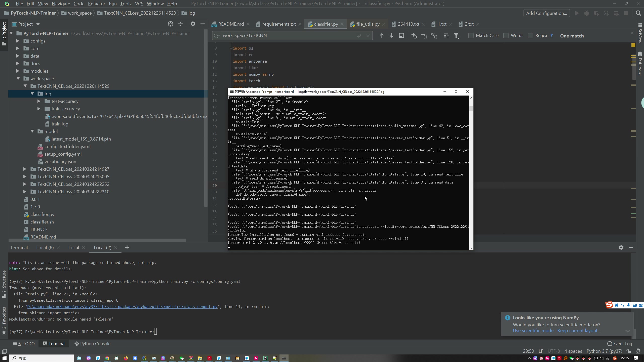Open the Refactor menu
644x362 pixels.
coord(96,4)
